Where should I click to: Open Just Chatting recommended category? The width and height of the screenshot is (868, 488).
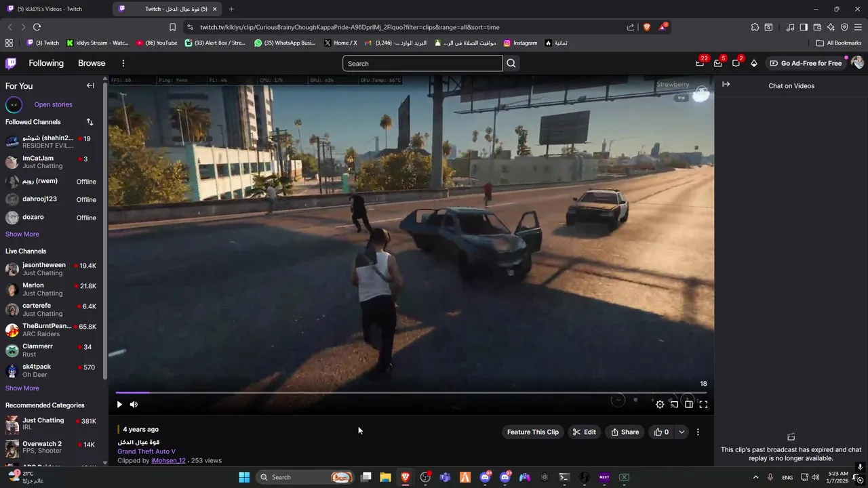point(51,424)
